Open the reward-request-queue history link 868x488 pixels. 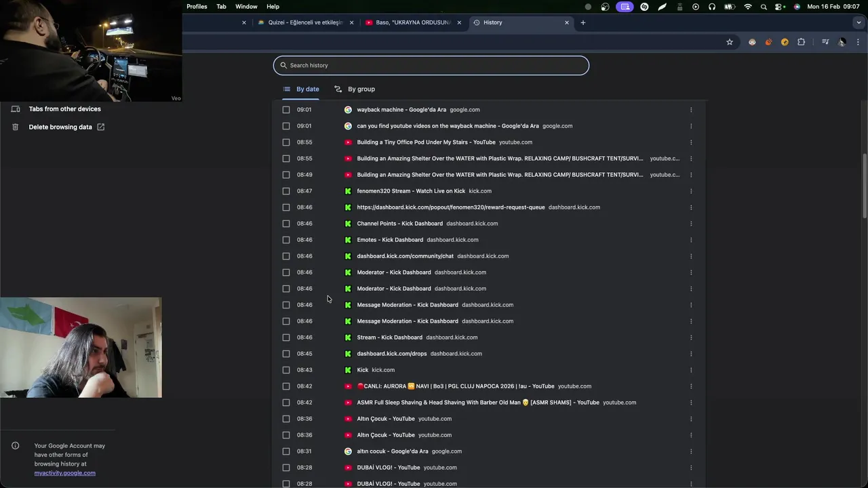(451, 207)
